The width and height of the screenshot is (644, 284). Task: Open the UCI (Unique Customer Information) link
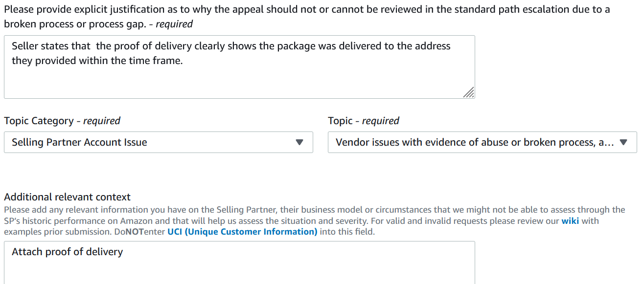[x=242, y=232]
